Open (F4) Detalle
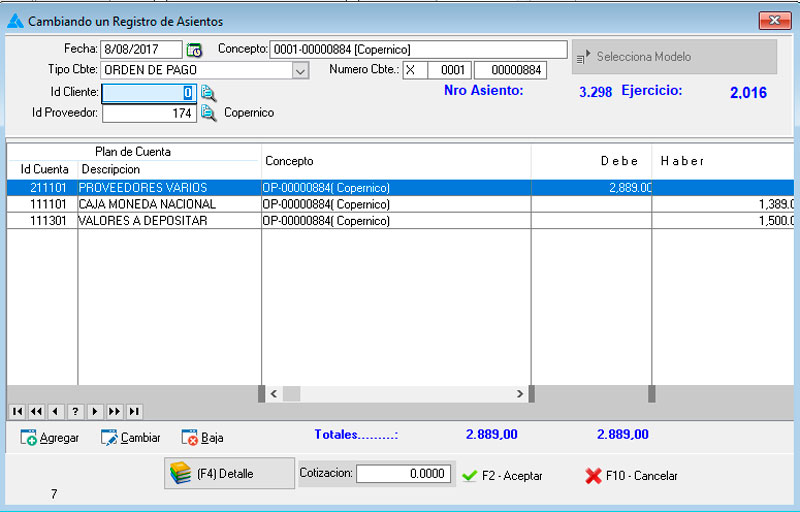This screenshot has height=512, width=800. tap(215, 474)
